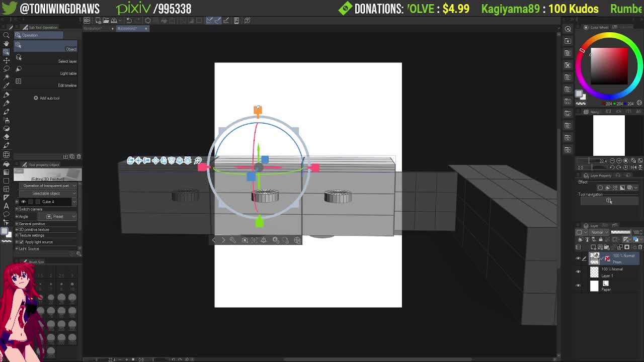Expand the Texture settings section
644x362 pixels.
tap(17, 235)
